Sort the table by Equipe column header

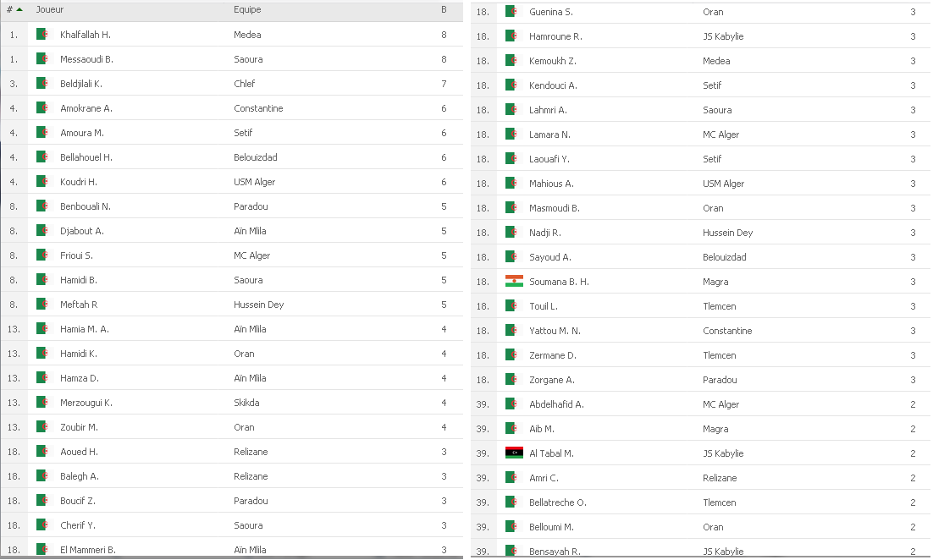pos(247,9)
